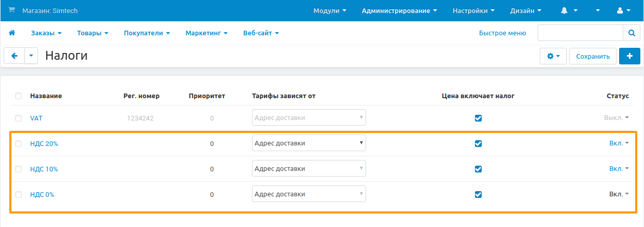Open the Администрирование menu
644x227 pixels.
(399, 10)
